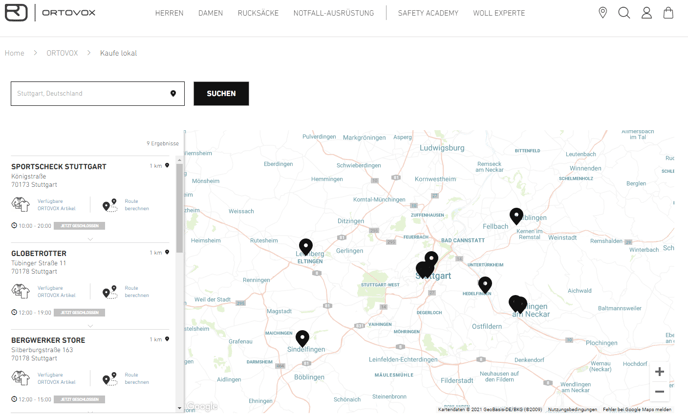Image resolution: width=688 pixels, height=416 pixels.
Task: Click Route berechnen for Bergwerker Store
Action: [x=136, y=379]
